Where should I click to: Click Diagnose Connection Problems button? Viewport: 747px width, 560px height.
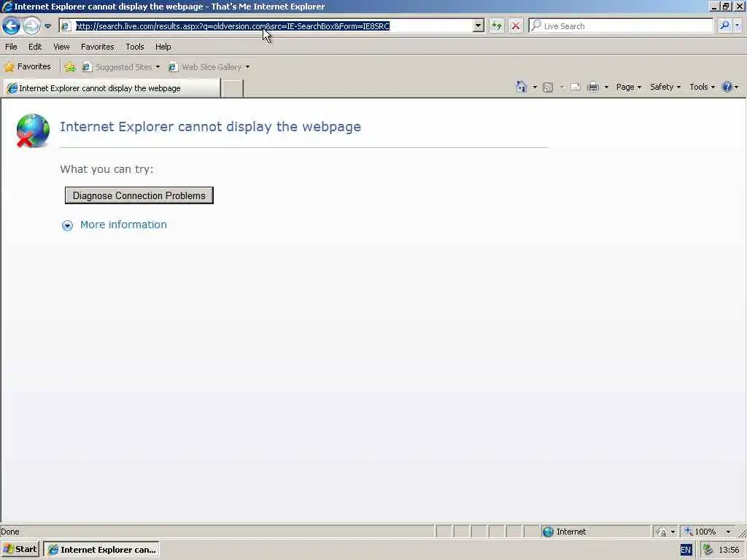(139, 195)
